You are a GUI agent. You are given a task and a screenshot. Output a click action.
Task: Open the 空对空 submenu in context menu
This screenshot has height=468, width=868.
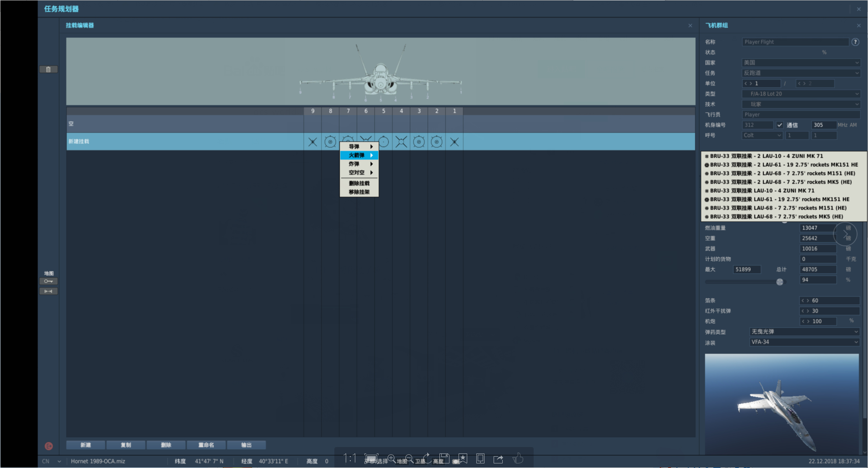click(359, 173)
